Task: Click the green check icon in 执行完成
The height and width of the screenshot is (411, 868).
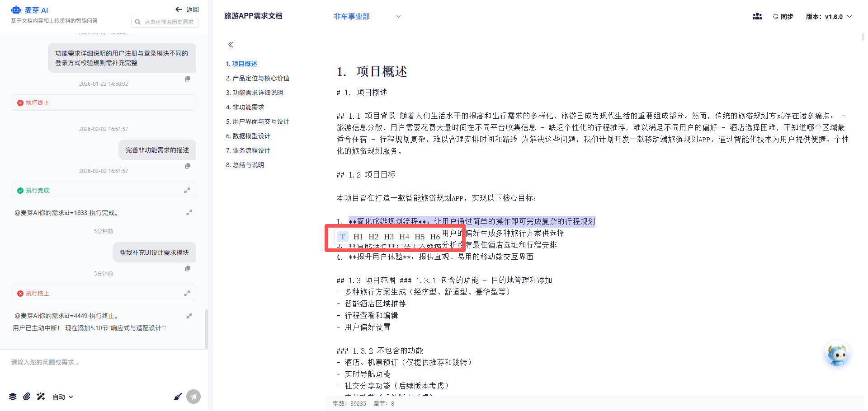Action: pyautogui.click(x=20, y=191)
